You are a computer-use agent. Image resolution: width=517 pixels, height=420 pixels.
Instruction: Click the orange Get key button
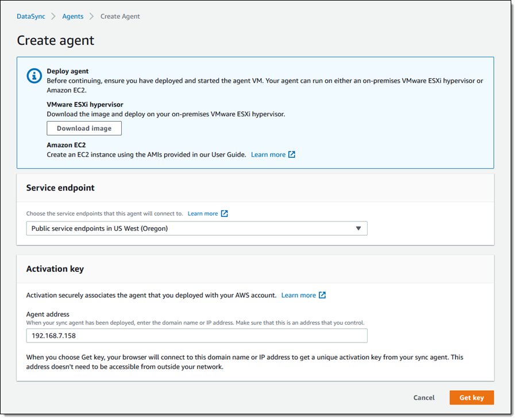471,398
